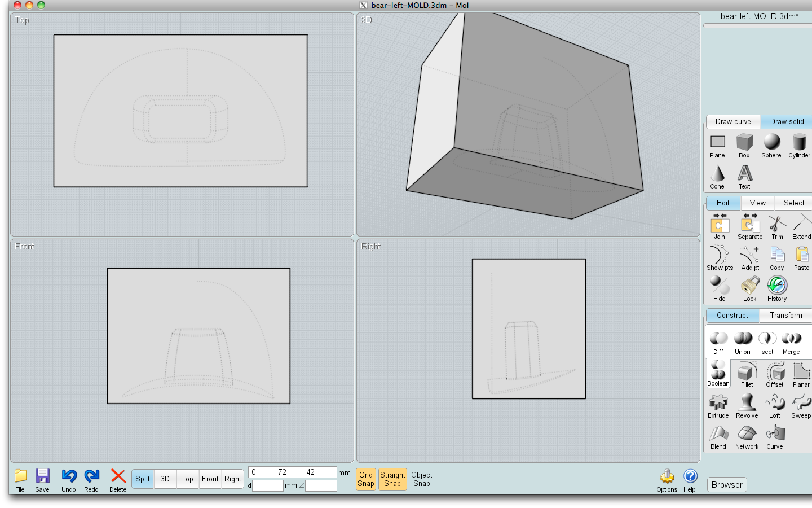Click the Boolean Merge tool

coord(791,343)
